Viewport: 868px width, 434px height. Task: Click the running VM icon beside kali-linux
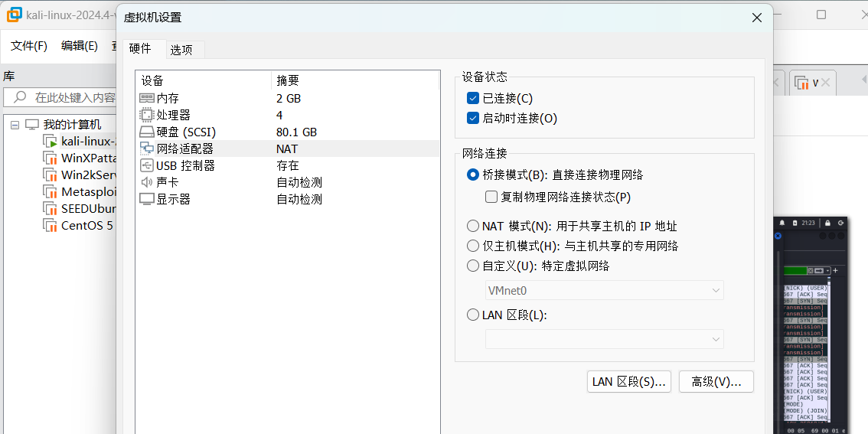point(51,141)
